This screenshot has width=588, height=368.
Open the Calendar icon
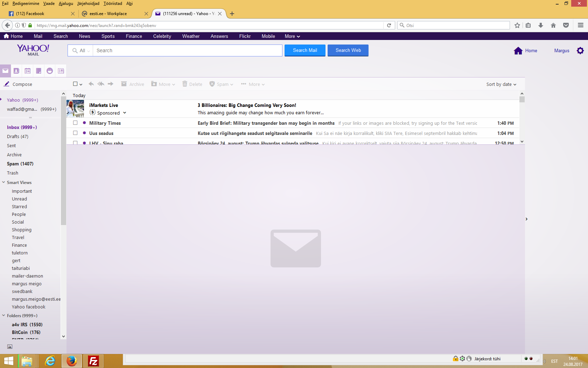tap(28, 71)
